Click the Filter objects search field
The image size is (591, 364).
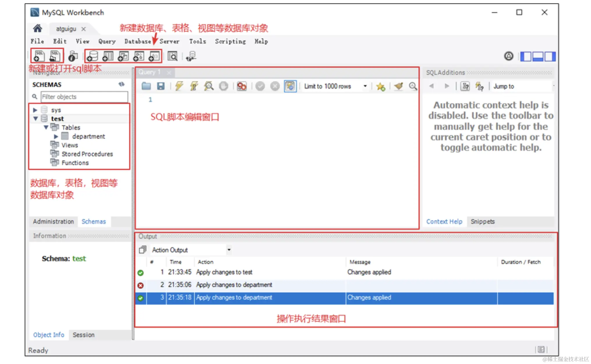click(x=84, y=97)
